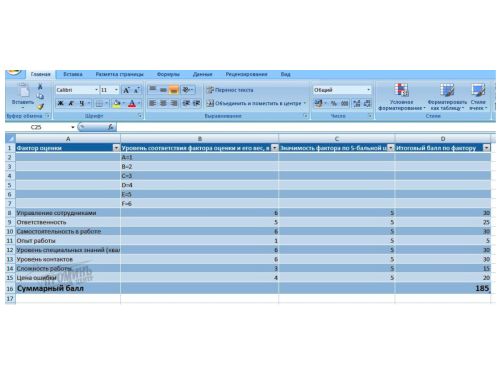Click the formula bar input field

pos(306,127)
